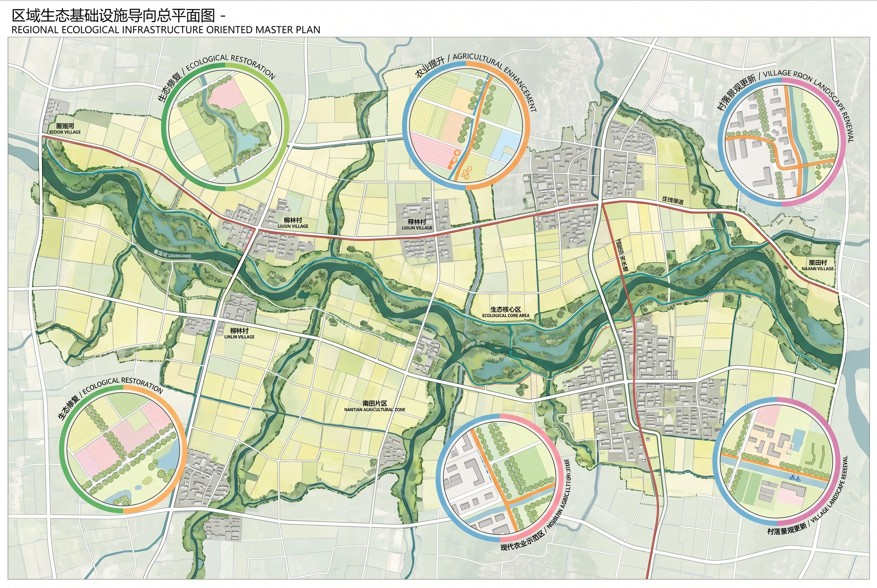Viewport: 877px width, 588px height.
Task: Click the blue bicycle icon in bottom-right inset
Action: click(x=795, y=478)
